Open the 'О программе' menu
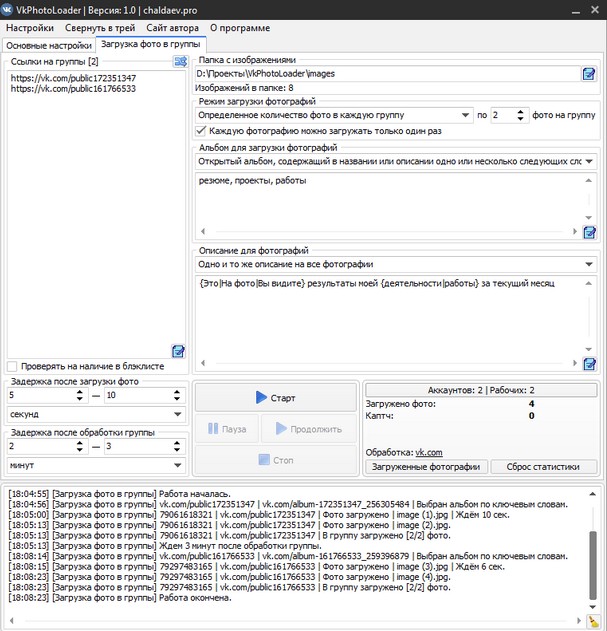Image resolution: width=607 pixels, height=631 pixels. (240, 28)
